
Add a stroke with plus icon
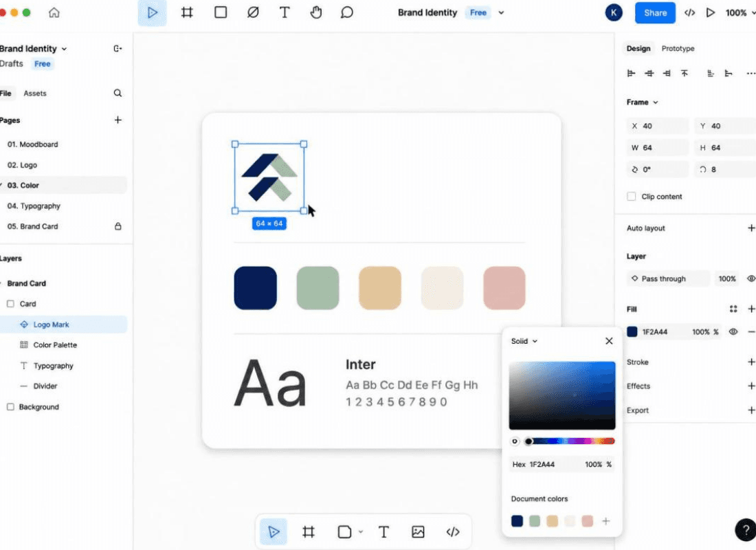tap(751, 362)
